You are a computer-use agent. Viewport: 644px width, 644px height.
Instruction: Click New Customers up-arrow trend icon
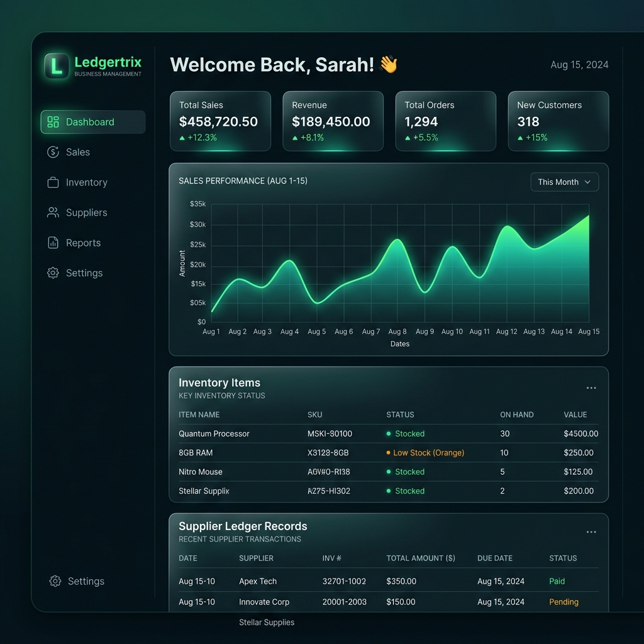point(520,138)
